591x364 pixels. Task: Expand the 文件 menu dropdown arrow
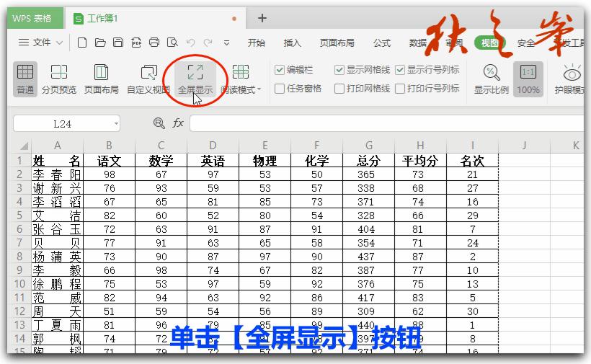tap(60, 43)
